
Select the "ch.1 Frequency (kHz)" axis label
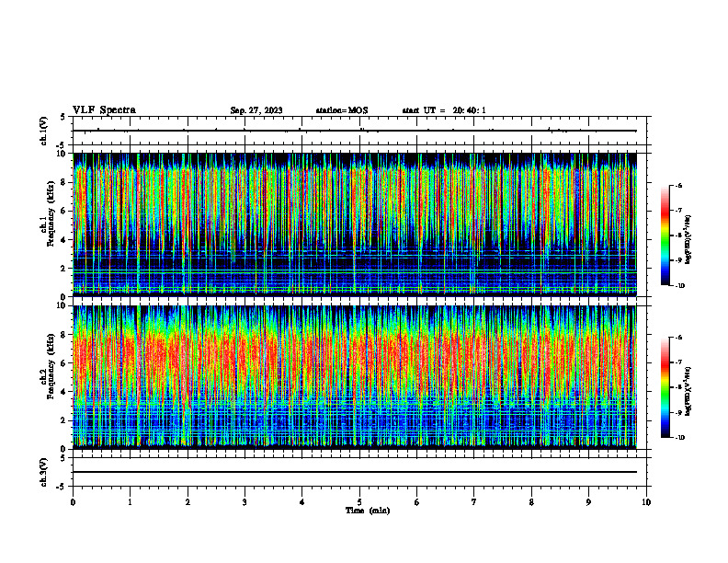point(48,213)
